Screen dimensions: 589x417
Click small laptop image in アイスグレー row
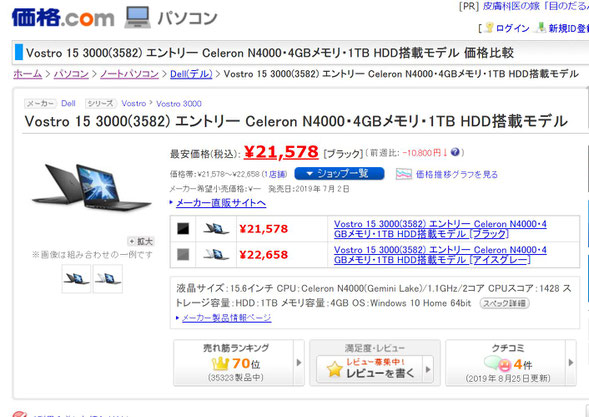tap(216, 254)
